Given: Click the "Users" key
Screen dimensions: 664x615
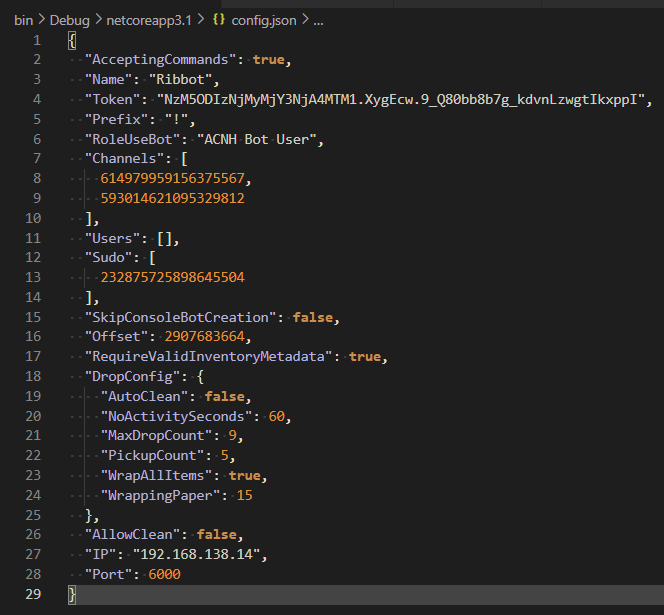Looking at the screenshot, I should tap(113, 239).
